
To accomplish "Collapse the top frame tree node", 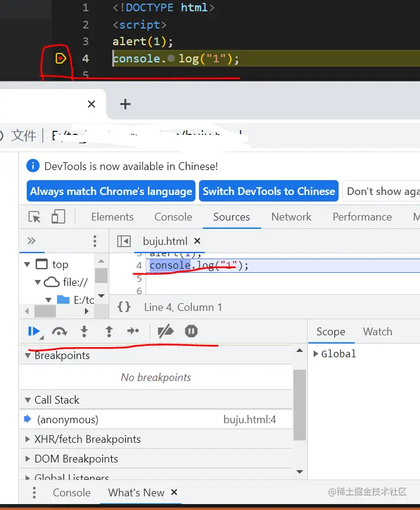I will point(28,265).
